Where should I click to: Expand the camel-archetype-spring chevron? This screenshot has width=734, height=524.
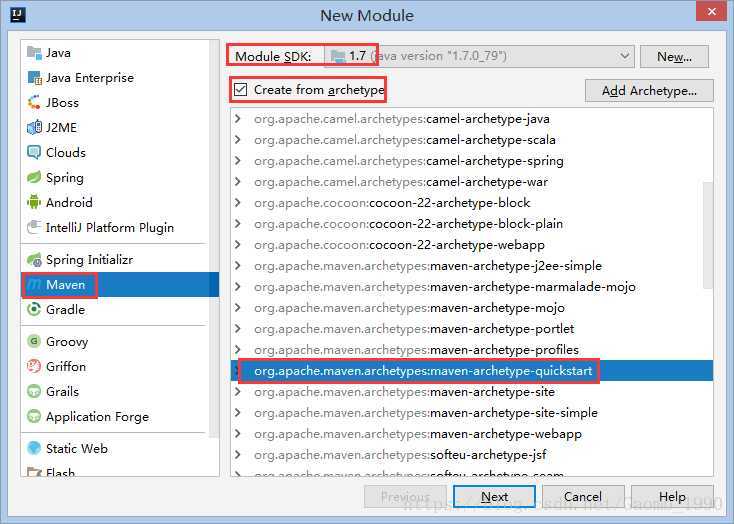(x=238, y=161)
